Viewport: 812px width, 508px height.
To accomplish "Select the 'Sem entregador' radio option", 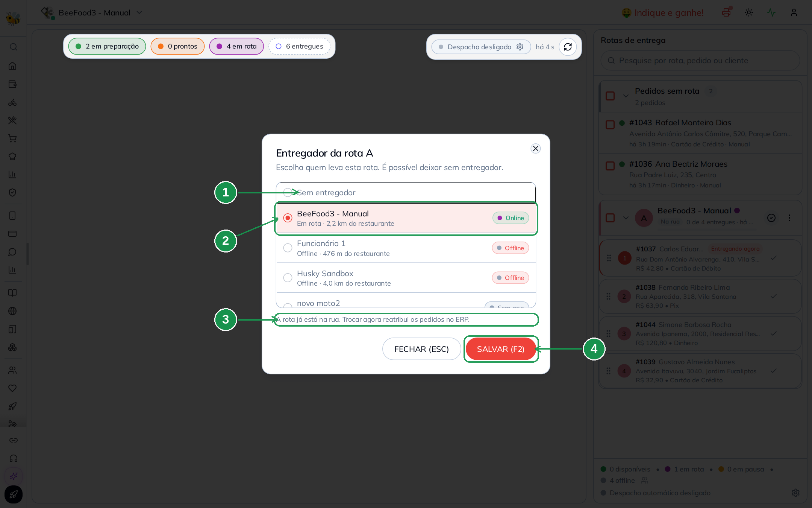I will (288, 193).
